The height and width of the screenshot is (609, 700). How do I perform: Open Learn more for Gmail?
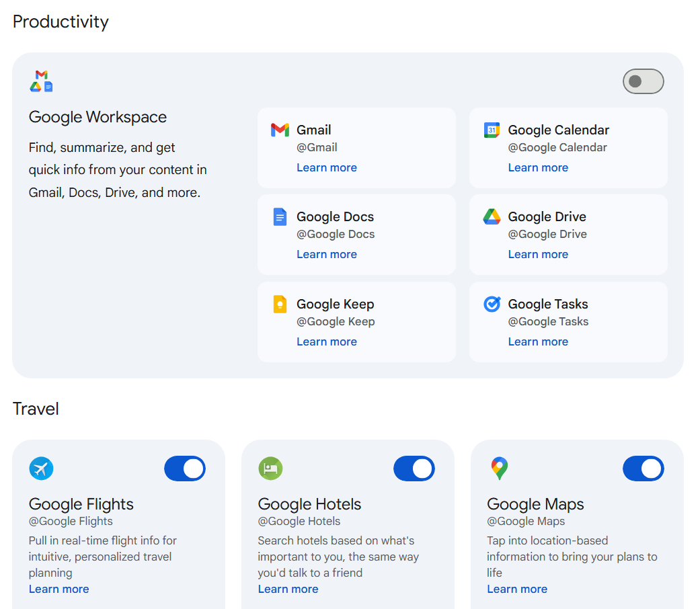point(327,167)
